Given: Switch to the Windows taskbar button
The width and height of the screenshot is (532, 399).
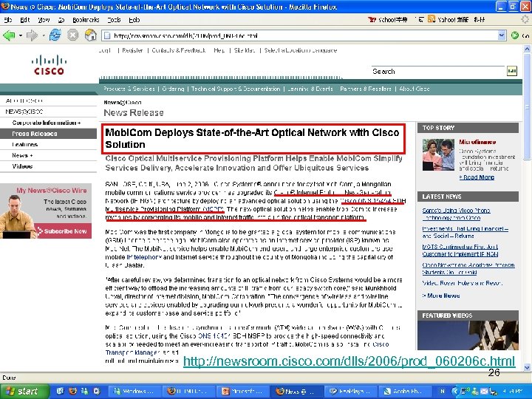Looking at the screenshot, I should 134,391.
